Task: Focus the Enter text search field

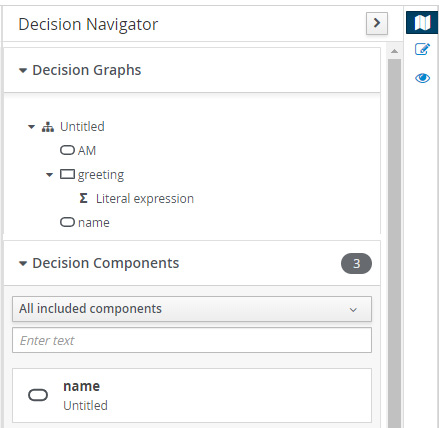Action: tap(192, 340)
